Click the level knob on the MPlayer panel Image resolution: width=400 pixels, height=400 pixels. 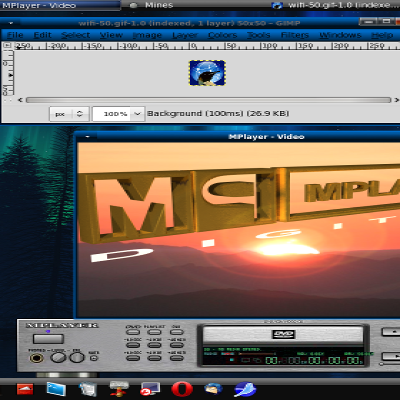click(58, 357)
